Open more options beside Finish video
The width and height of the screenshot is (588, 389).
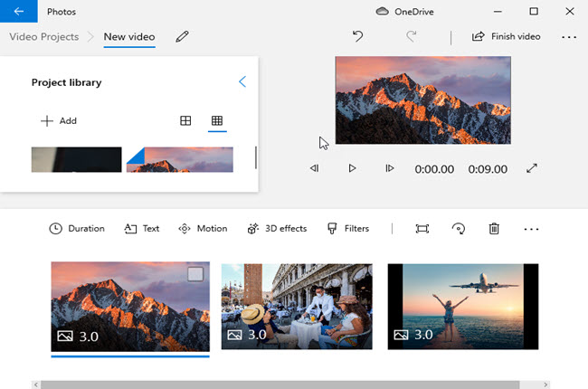[x=568, y=37]
